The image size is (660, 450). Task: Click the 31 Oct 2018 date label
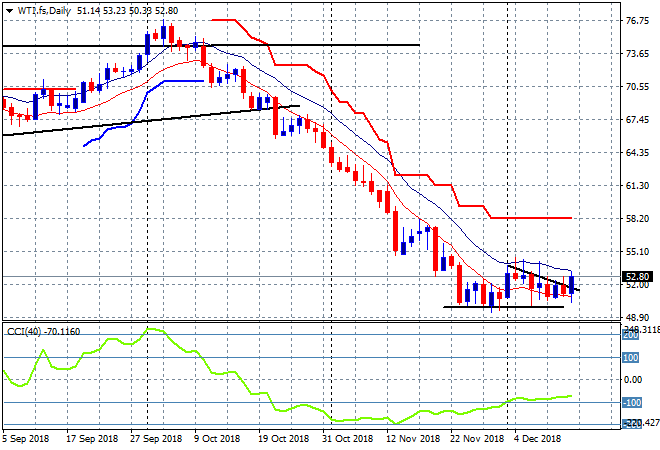click(x=347, y=439)
